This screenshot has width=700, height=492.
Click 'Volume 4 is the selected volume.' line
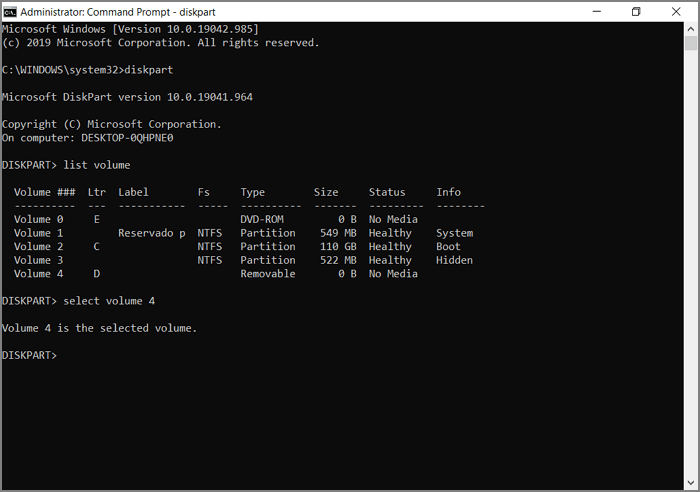(99, 328)
